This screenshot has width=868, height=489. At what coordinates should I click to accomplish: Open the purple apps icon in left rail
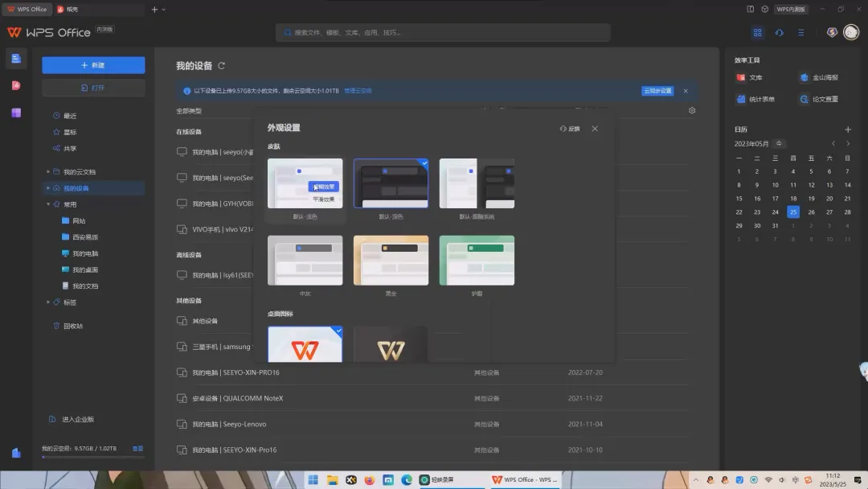(16, 113)
